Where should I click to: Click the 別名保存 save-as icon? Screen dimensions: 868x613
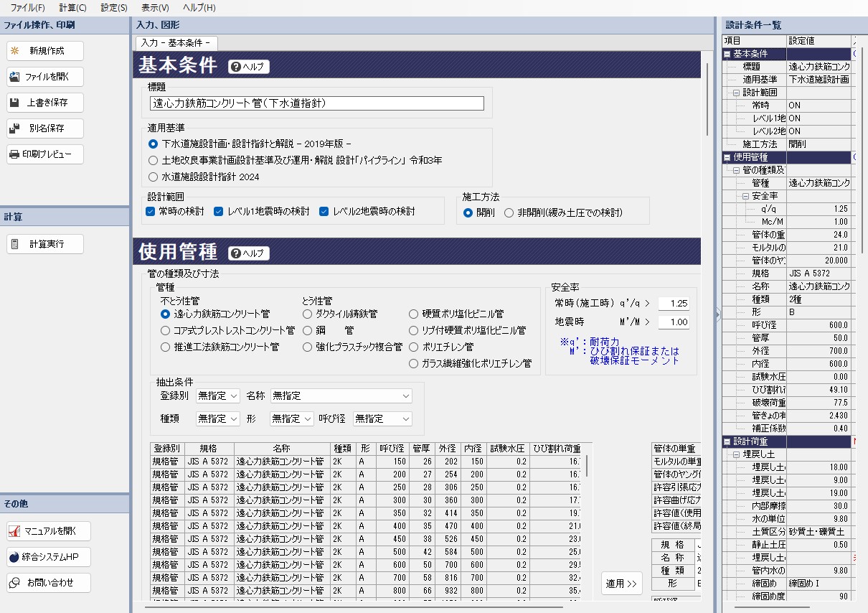coord(14,128)
